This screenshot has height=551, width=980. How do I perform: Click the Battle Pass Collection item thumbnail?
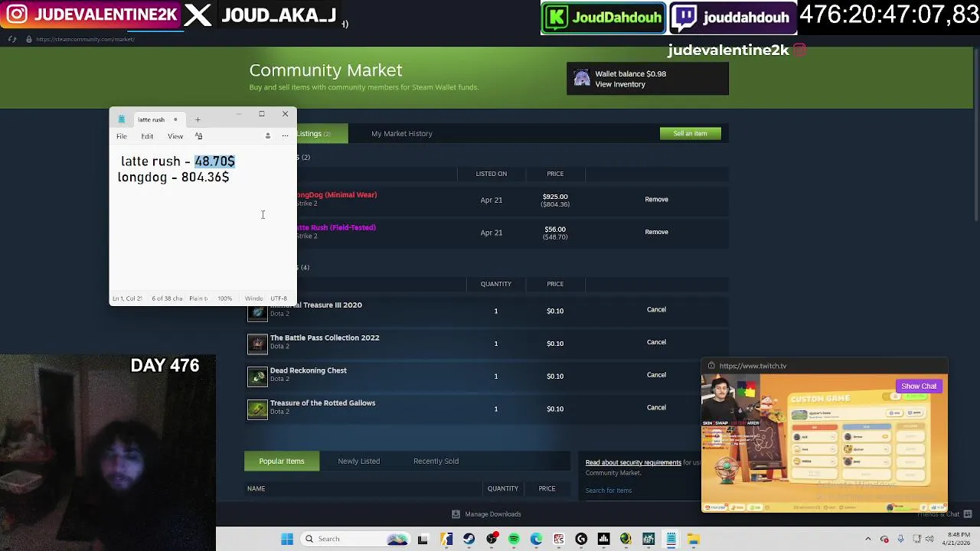(257, 344)
